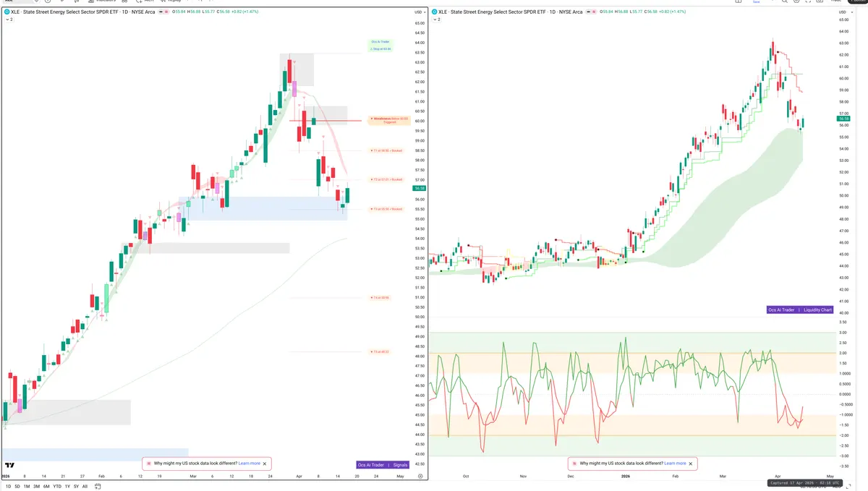The height and width of the screenshot is (491, 868).
Task: Click the flag icon in left chart notice
Action: coord(149,464)
